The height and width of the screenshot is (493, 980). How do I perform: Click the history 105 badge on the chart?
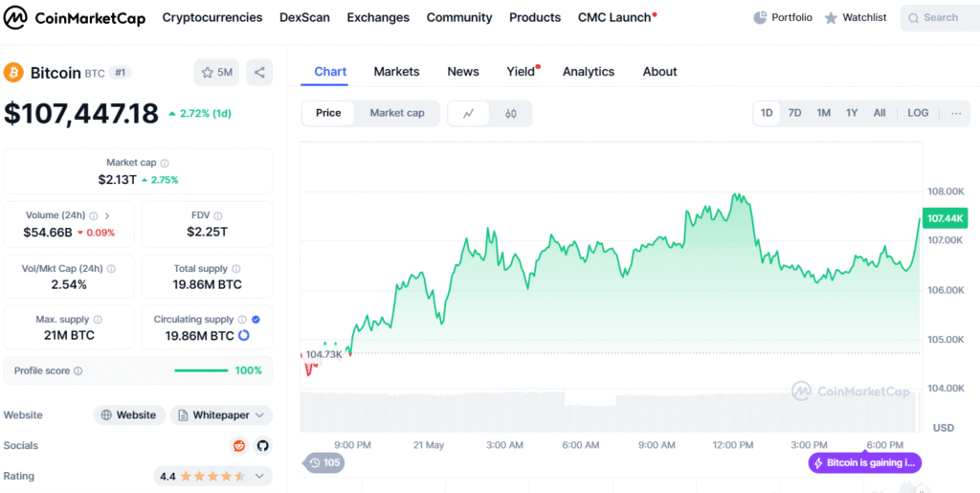click(x=323, y=463)
